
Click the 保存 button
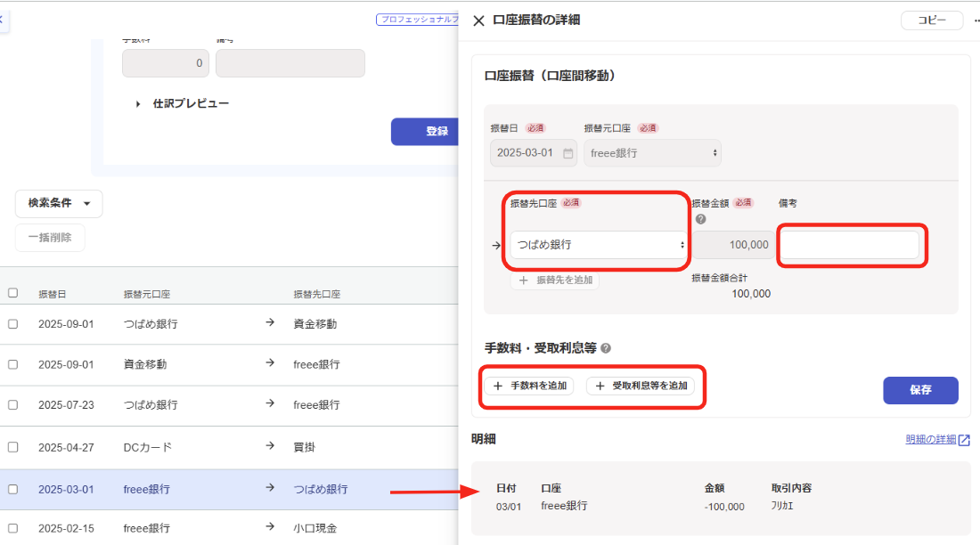pyautogui.click(x=920, y=390)
